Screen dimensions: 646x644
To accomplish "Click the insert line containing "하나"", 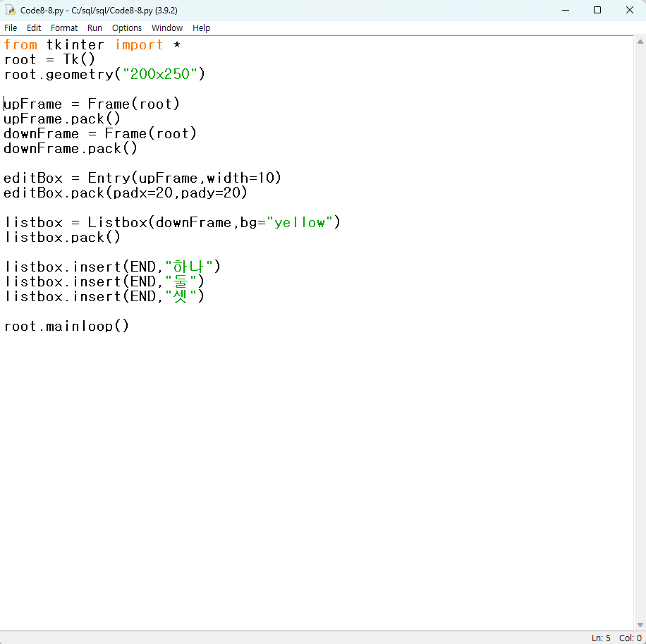I will pos(112,267).
